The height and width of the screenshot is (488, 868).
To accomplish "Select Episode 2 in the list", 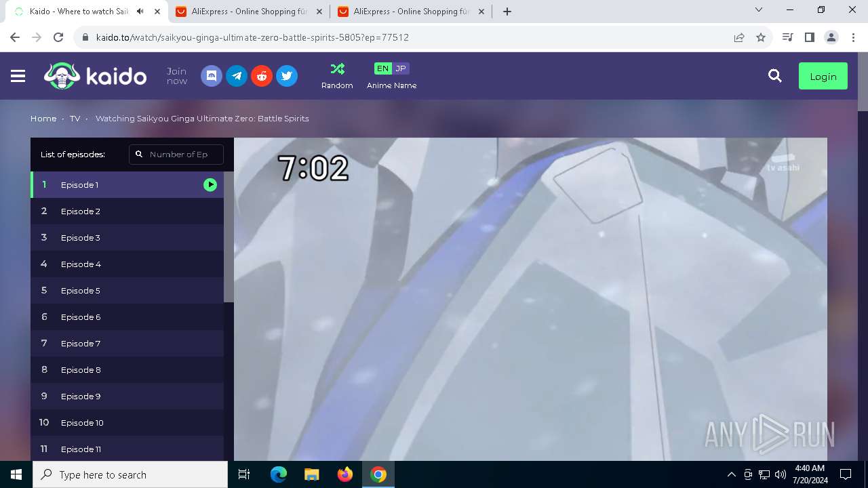I will click(127, 211).
